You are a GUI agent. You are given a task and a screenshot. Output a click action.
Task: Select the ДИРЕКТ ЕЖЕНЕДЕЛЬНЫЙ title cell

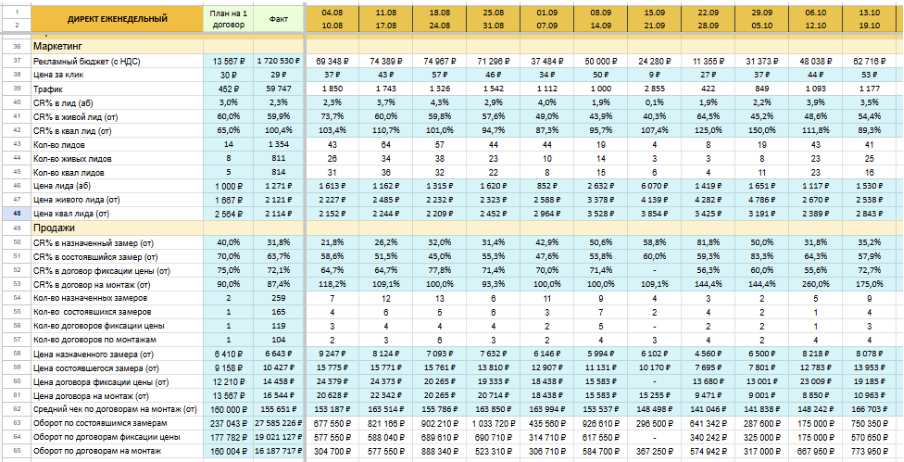pos(117,18)
